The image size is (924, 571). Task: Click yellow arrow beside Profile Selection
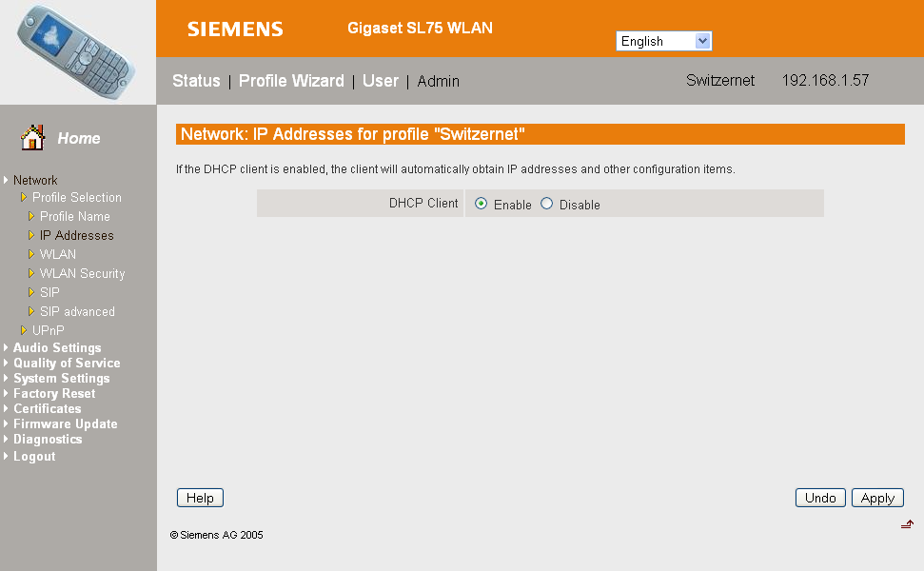click(x=24, y=197)
